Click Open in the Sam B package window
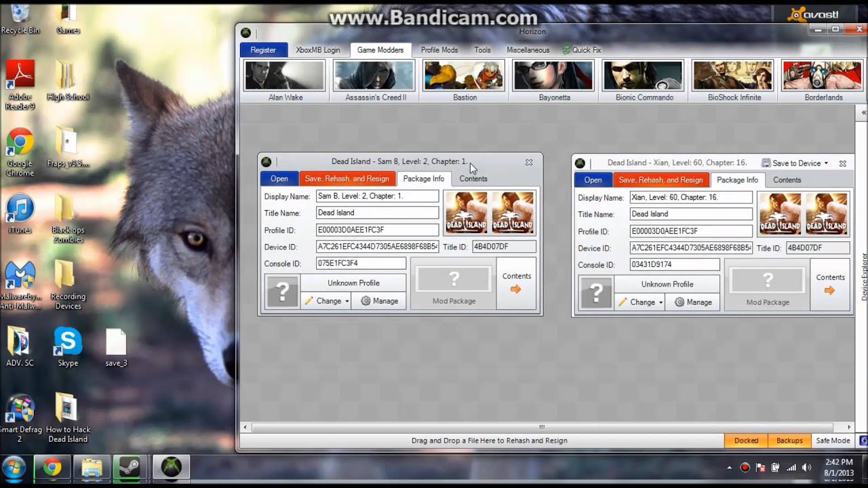868x488 pixels. pyautogui.click(x=279, y=178)
